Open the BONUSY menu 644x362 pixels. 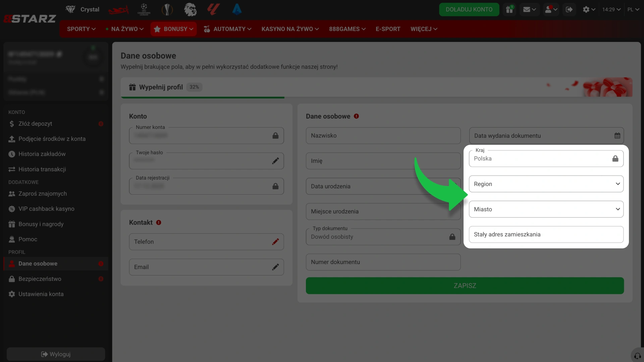(x=173, y=29)
